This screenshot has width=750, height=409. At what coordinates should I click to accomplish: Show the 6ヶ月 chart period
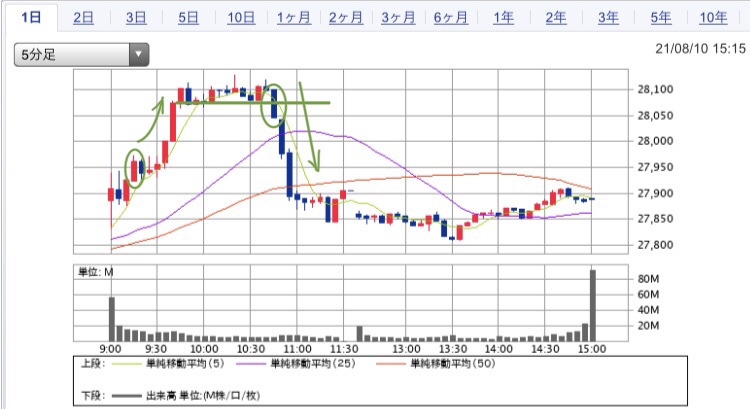[451, 18]
